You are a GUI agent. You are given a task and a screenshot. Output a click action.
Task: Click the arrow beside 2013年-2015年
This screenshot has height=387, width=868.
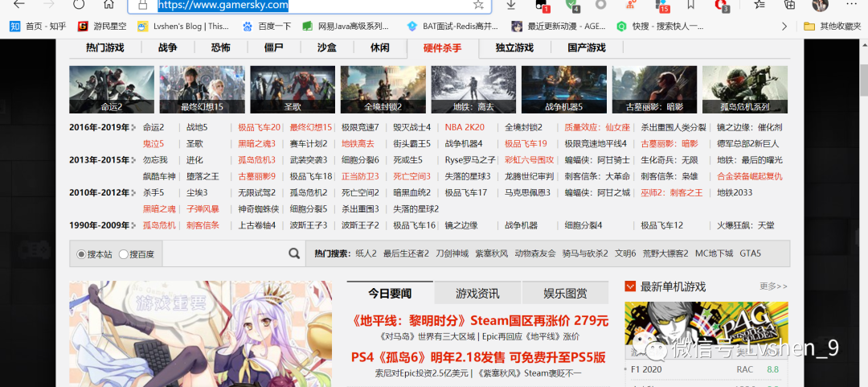point(133,160)
